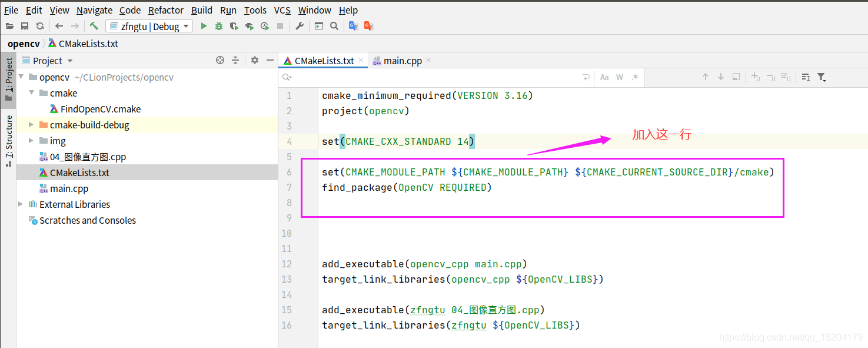The height and width of the screenshot is (348, 868).
Task: Open the zfngtu | Debug configuration dropdown
Action: (x=149, y=26)
